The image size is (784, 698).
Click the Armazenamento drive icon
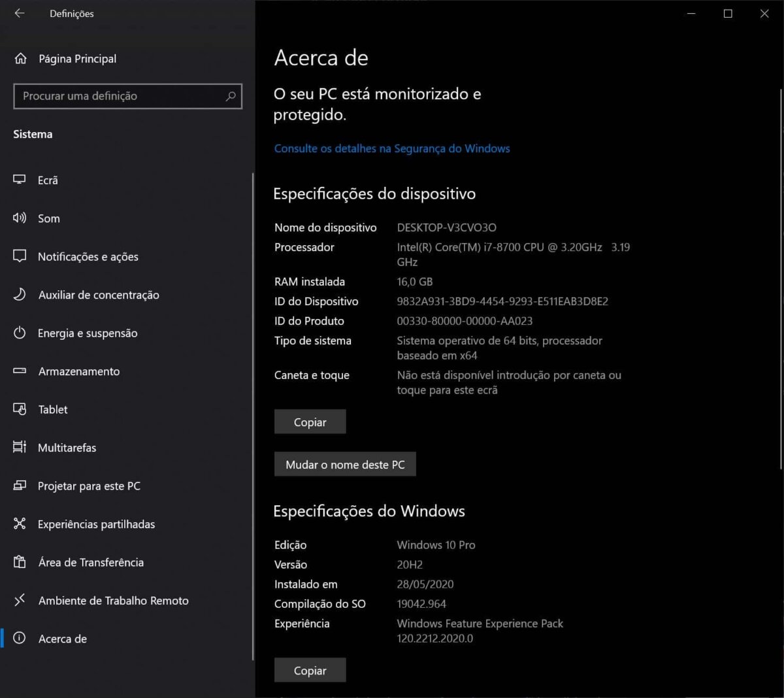pyautogui.click(x=20, y=371)
